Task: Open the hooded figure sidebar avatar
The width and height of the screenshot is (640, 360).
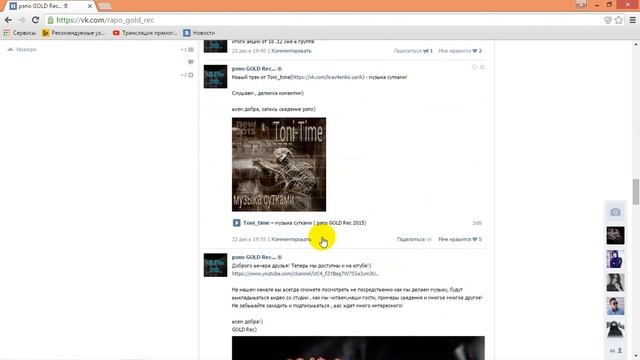Action: pos(615,259)
